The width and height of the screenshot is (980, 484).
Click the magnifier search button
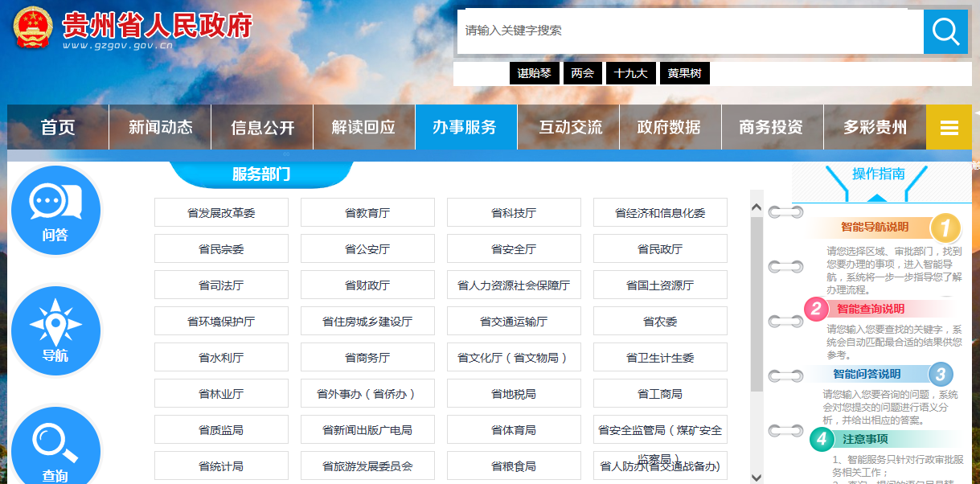945,32
